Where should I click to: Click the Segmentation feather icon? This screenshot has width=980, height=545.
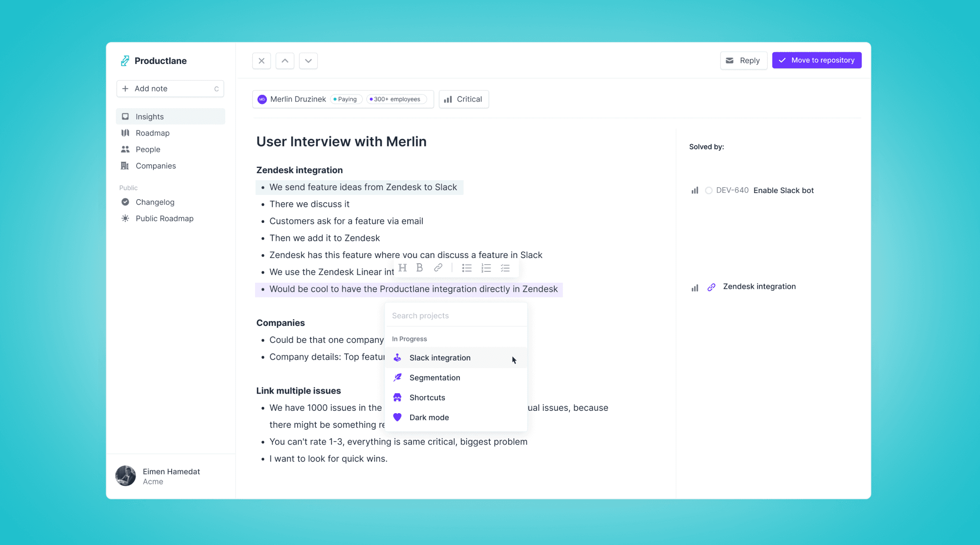(x=397, y=378)
